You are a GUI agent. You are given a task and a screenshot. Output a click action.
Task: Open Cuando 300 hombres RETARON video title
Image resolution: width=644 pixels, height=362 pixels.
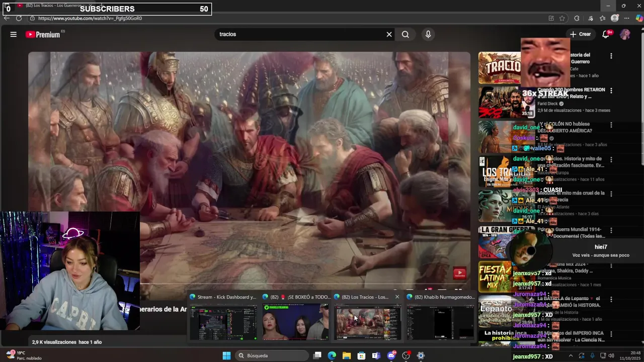click(571, 93)
